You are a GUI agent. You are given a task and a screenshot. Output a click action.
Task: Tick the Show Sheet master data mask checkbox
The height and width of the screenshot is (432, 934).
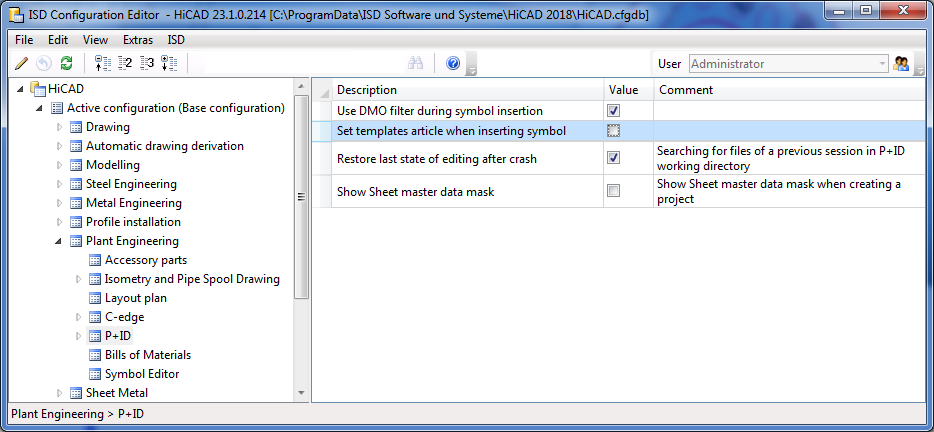(x=613, y=191)
